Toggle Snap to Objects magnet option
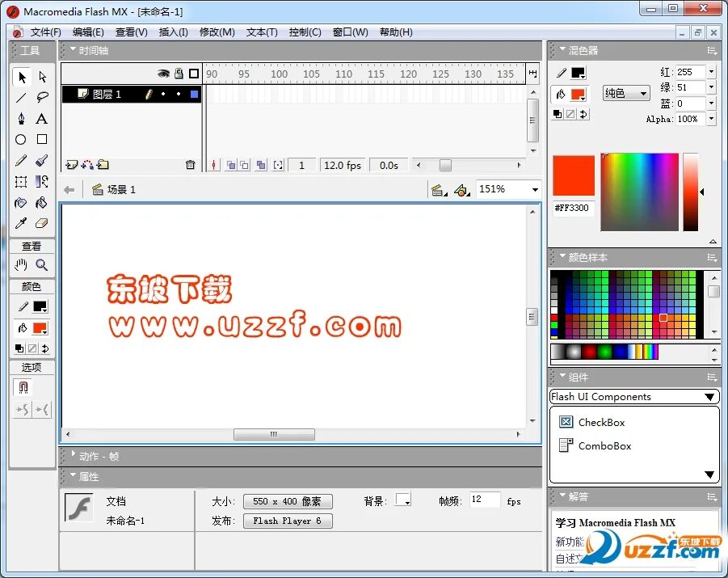 [23, 387]
